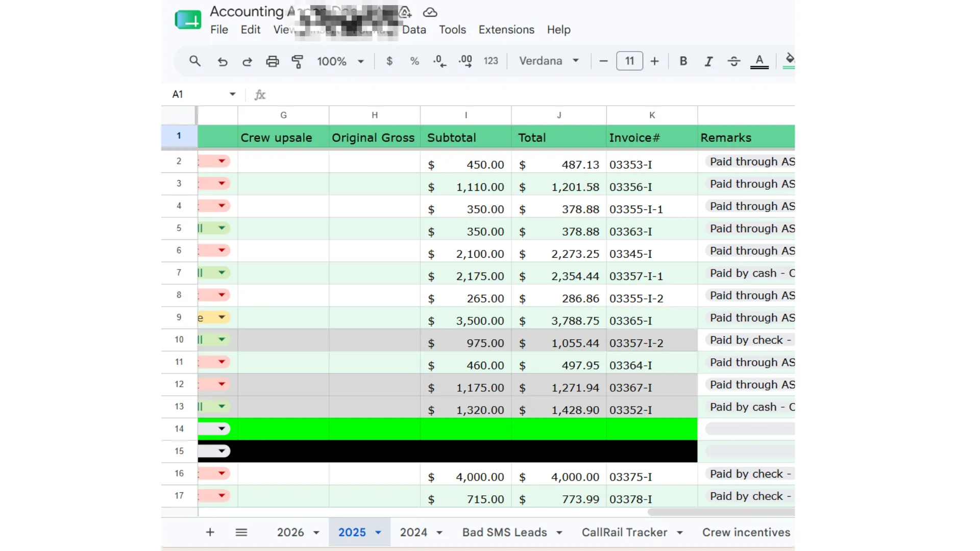Screen dimensions: 980x551
Task: Open the status dropdown in row 2
Action: [222, 161]
